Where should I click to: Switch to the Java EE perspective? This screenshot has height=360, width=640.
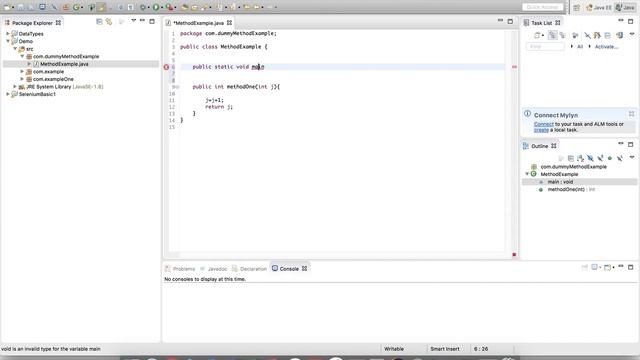(599, 7)
